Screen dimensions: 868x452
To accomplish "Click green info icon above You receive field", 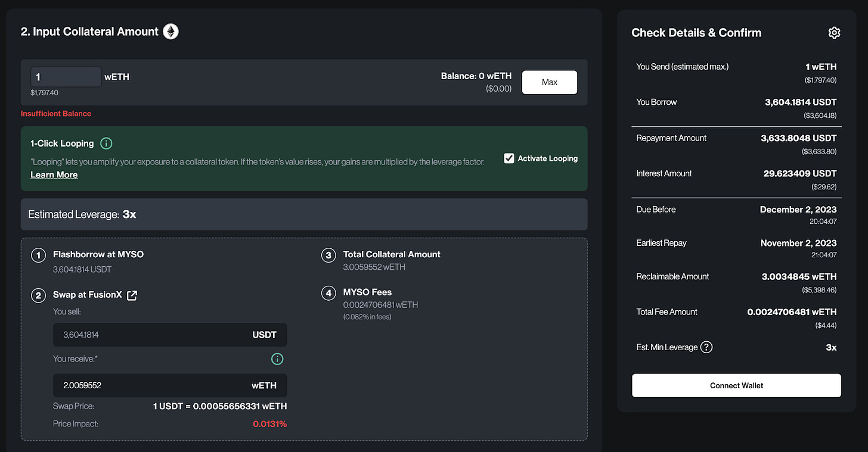I will 277,359.
